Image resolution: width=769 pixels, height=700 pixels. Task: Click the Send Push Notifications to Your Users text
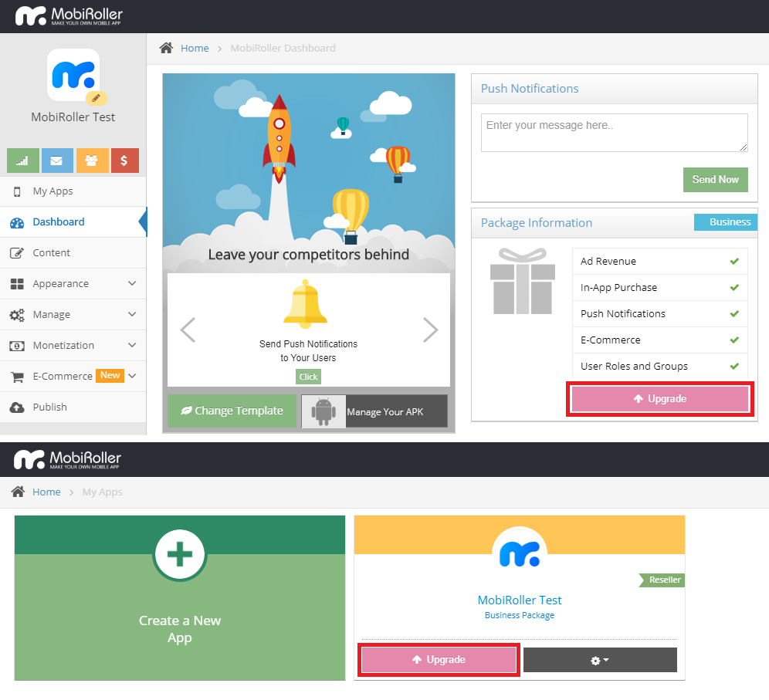point(309,351)
